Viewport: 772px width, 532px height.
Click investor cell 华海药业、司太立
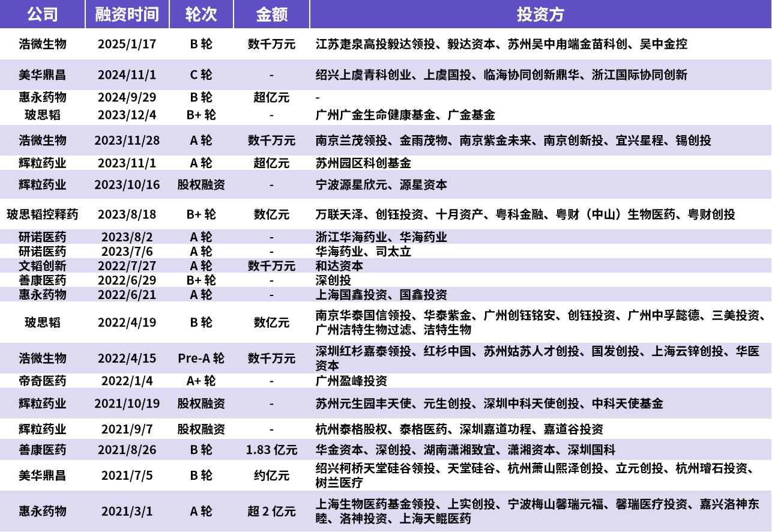pyautogui.click(x=363, y=252)
